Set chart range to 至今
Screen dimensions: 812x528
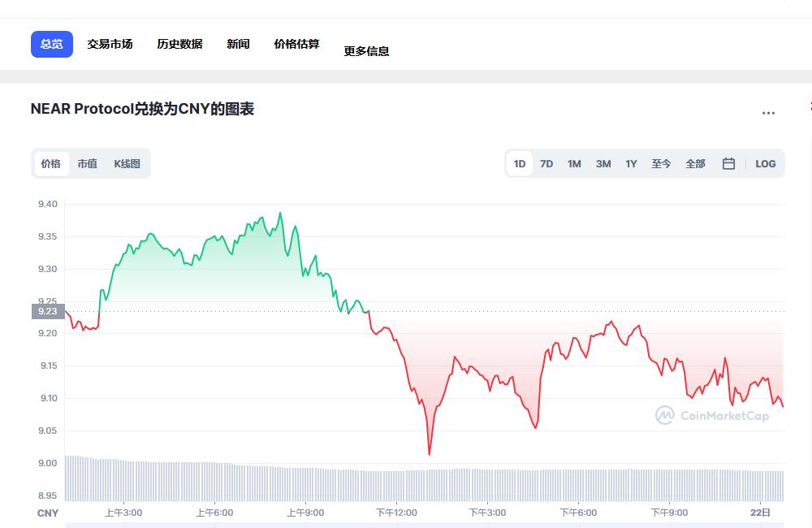point(661,163)
